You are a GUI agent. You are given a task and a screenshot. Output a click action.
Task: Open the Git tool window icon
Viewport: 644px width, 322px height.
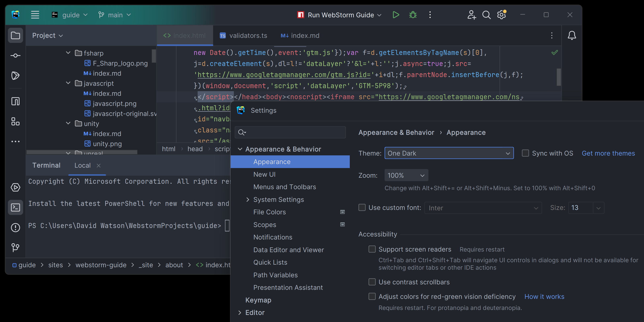click(15, 248)
